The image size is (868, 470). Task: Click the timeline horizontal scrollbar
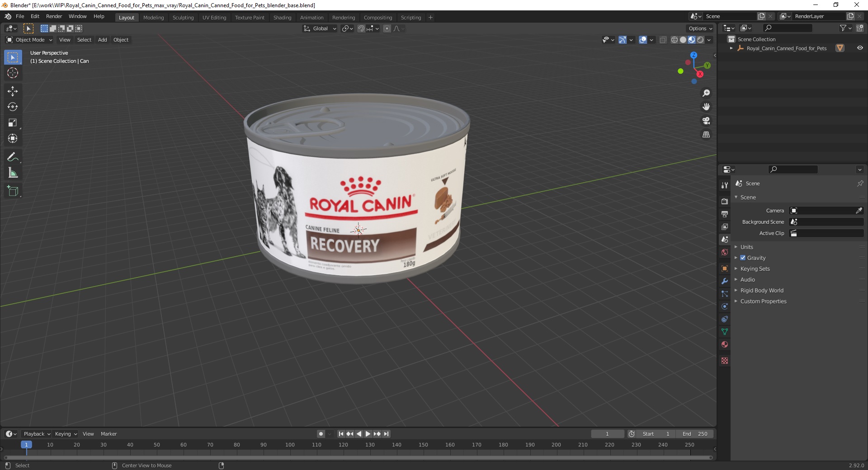pyautogui.click(x=357, y=457)
